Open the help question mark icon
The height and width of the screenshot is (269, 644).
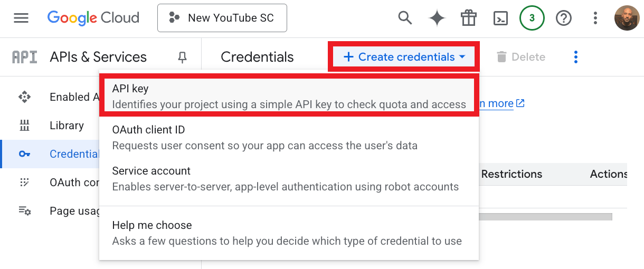[564, 18]
